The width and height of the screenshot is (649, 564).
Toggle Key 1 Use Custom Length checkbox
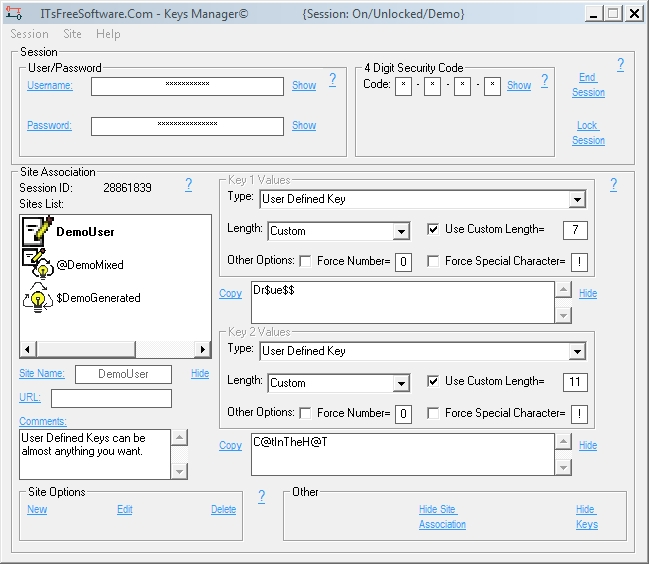click(x=433, y=229)
